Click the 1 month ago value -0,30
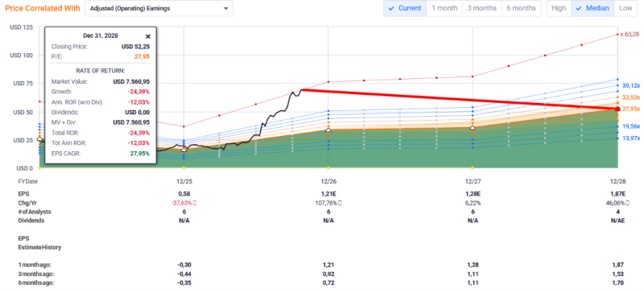The image size is (644, 292). tap(184, 265)
